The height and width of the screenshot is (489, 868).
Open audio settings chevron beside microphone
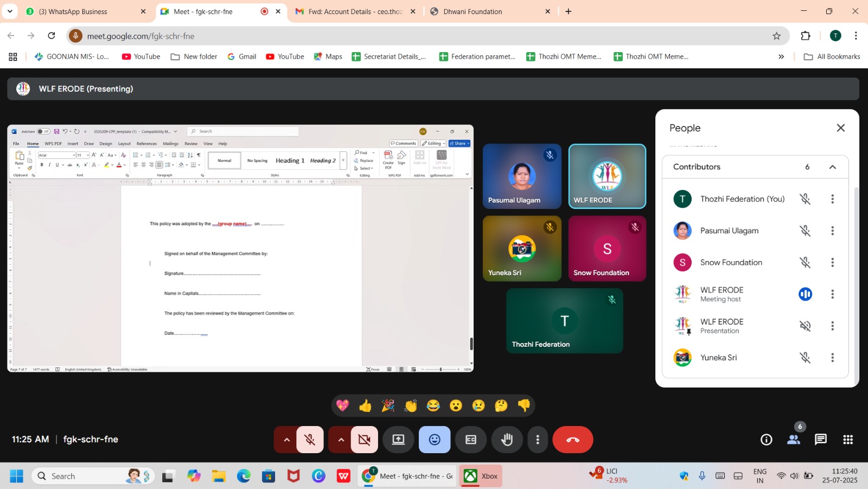[x=286, y=440]
